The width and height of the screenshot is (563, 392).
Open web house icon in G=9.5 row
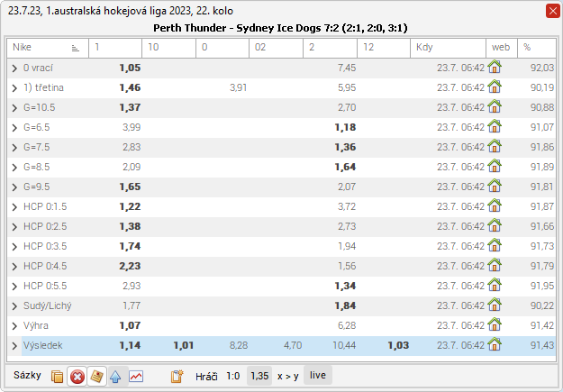495,186
